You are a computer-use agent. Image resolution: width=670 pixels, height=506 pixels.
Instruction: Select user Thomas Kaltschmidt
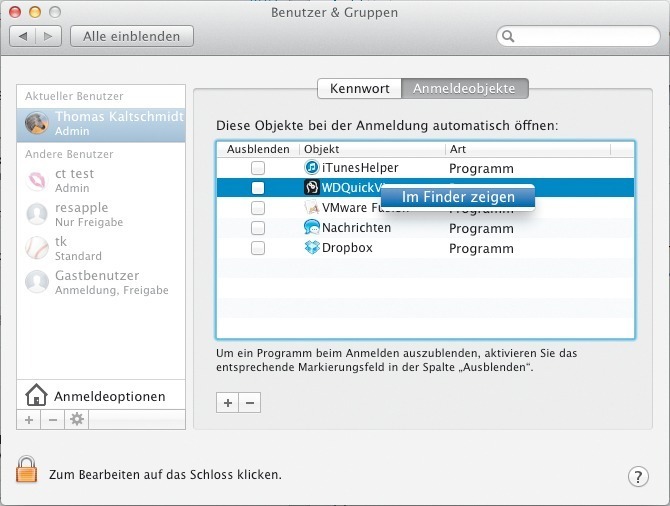tap(101, 123)
